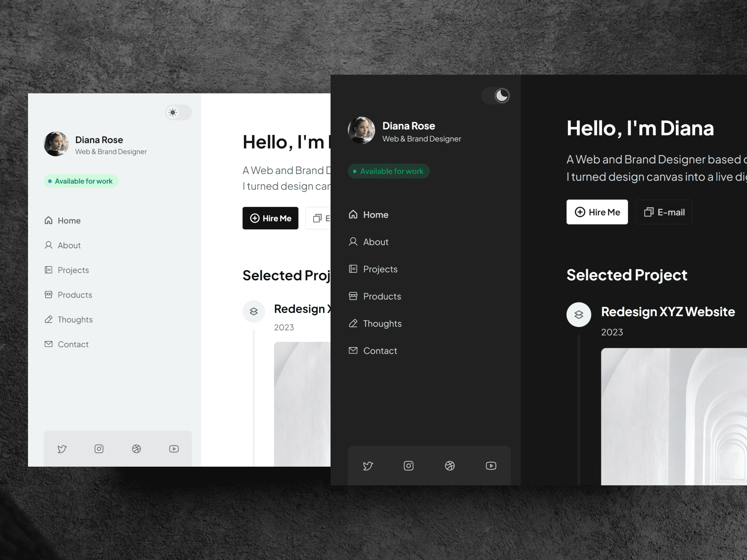Click the Thoughts pencil icon in light sidebar

pos(48,319)
